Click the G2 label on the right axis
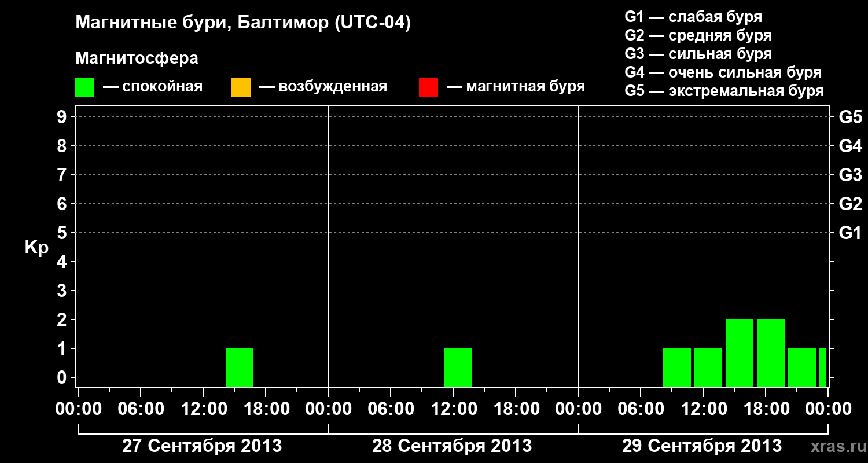The height and width of the screenshot is (463, 868). click(x=850, y=204)
